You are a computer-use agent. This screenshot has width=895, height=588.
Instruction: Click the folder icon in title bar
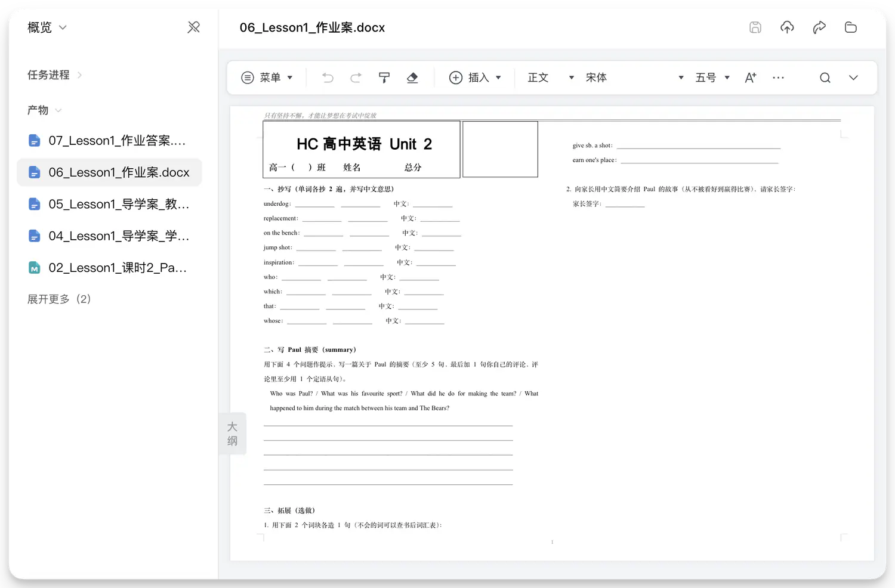(851, 27)
